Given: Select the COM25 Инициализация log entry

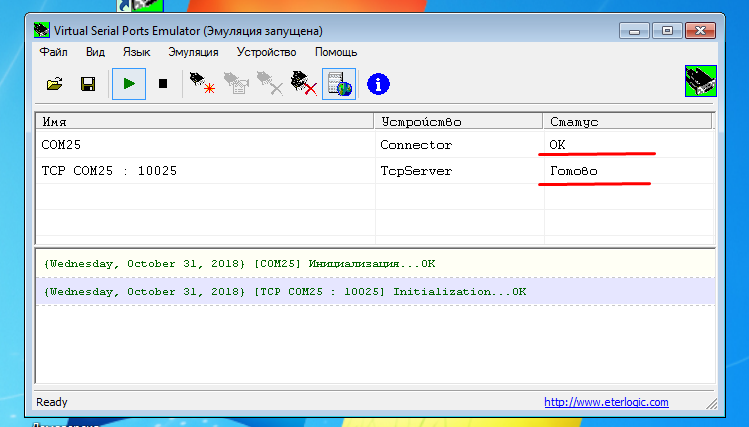Looking at the screenshot, I should click(375, 264).
